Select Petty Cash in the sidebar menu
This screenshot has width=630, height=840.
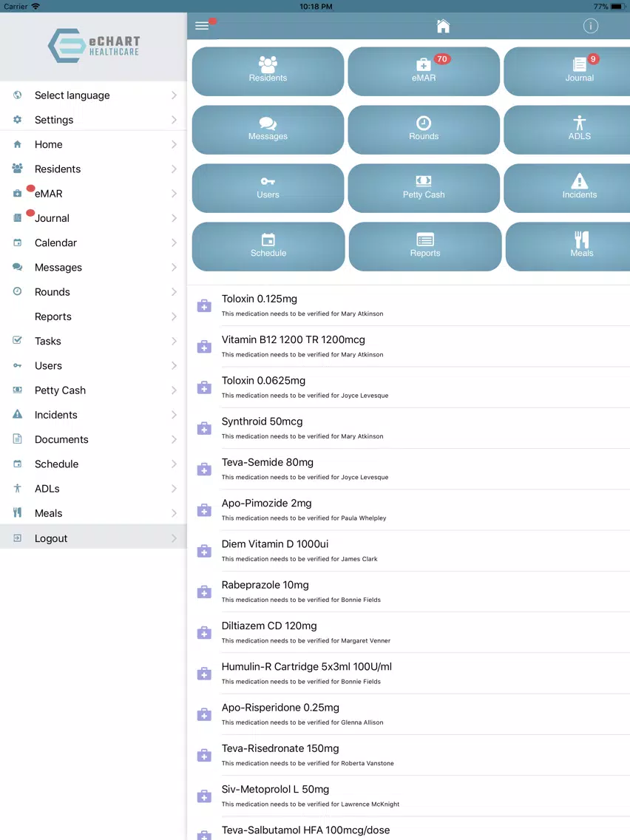click(x=93, y=390)
